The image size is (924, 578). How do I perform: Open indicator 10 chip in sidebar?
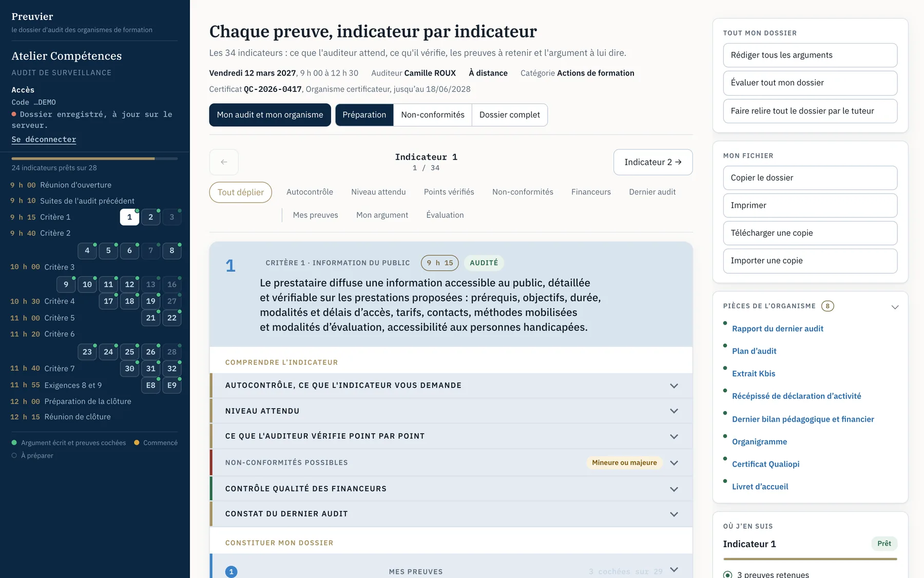(87, 284)
